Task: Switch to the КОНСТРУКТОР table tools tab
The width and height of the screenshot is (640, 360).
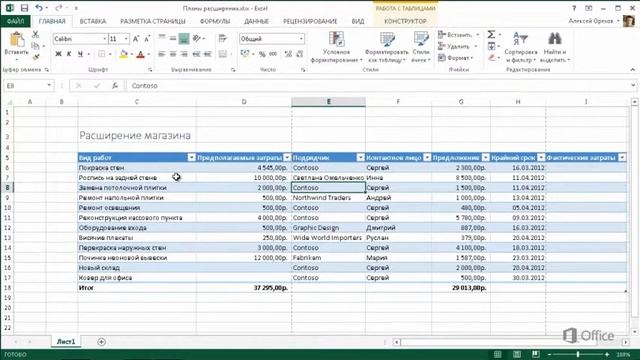Action: [405, 21]
